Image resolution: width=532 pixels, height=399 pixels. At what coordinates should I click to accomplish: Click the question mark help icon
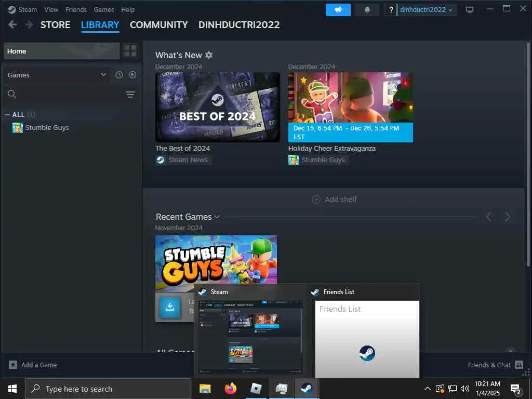pyautogui.click(x=391, y=10)
